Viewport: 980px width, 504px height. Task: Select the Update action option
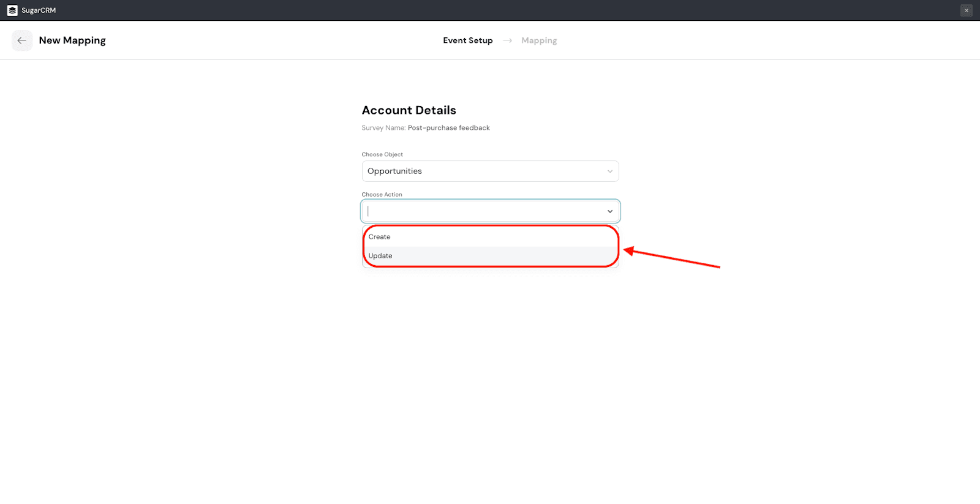tap(380, 256)
